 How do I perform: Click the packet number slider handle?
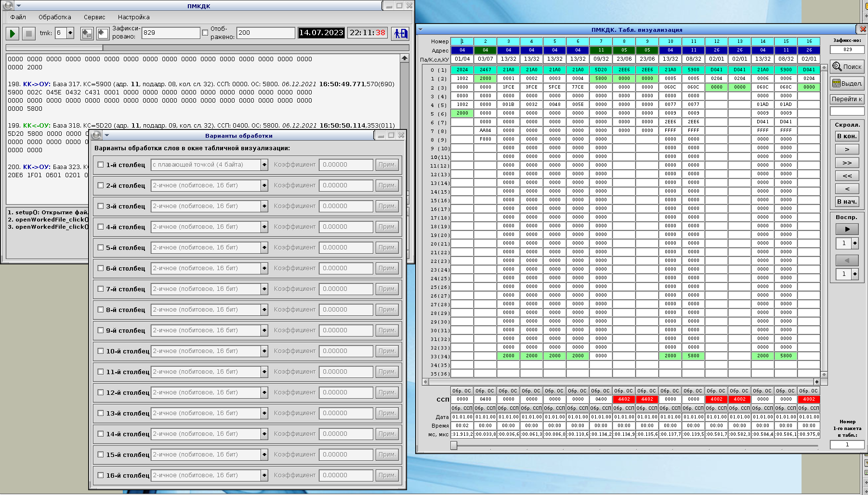(454, 445)
